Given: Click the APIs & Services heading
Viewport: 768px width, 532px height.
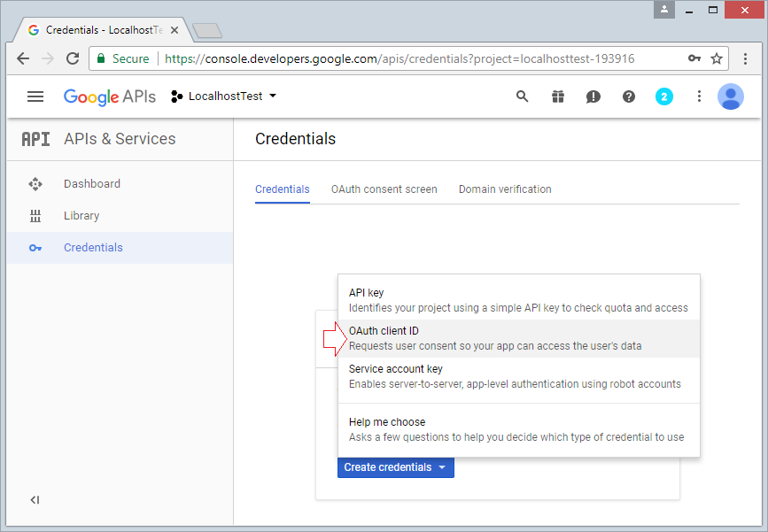Looking at the screenshot, I should click(120, 139).
